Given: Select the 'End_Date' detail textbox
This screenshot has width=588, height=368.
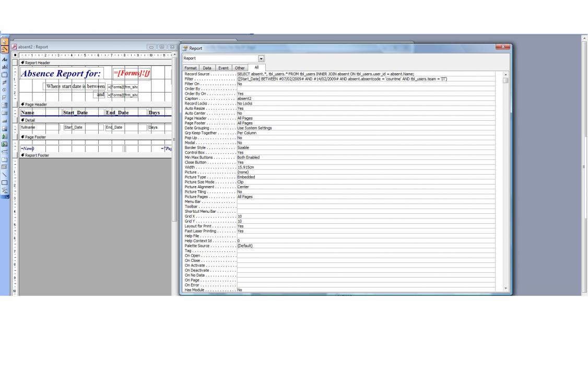Looking at the screenshot, I should click(x=126, y=128).
